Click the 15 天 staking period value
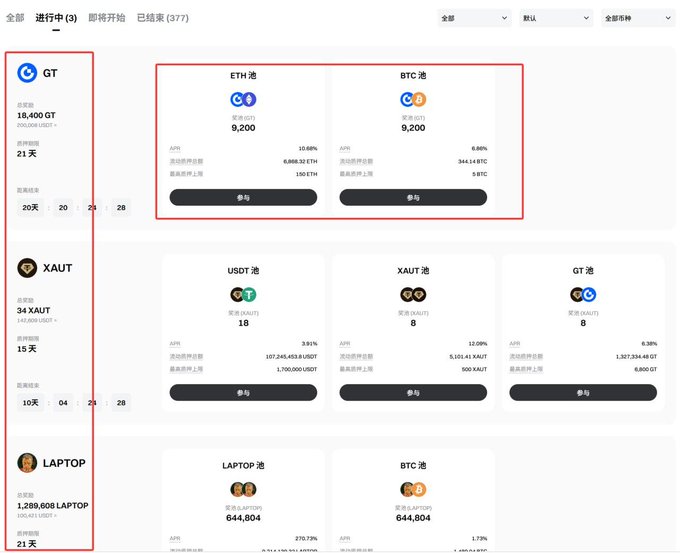680x553 pixels. point(27,349)
